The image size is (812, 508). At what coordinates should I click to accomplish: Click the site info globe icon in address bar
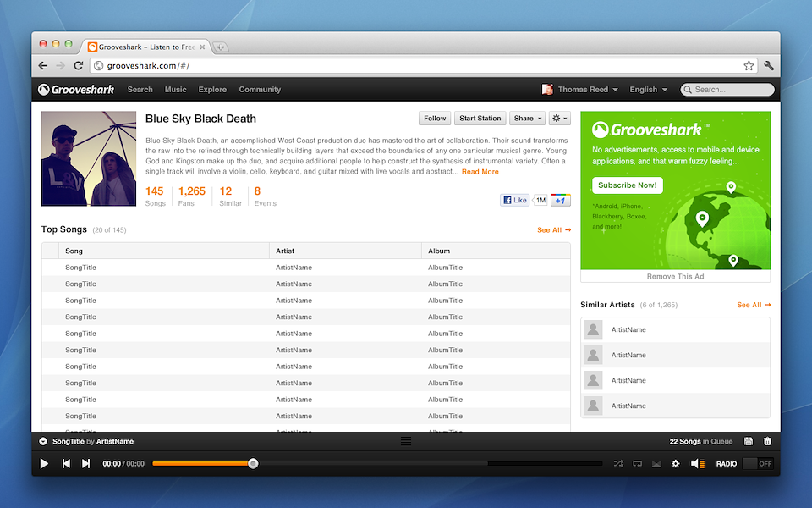click(99, 66)
